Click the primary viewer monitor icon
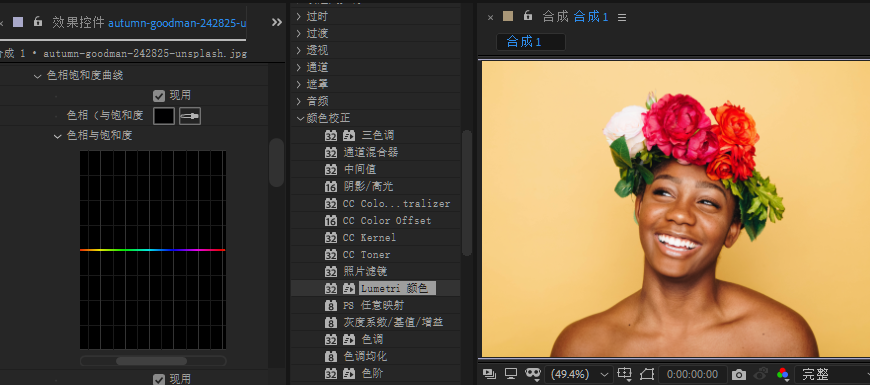This screenshot has width=870, height=385. [x=511, y=374]
